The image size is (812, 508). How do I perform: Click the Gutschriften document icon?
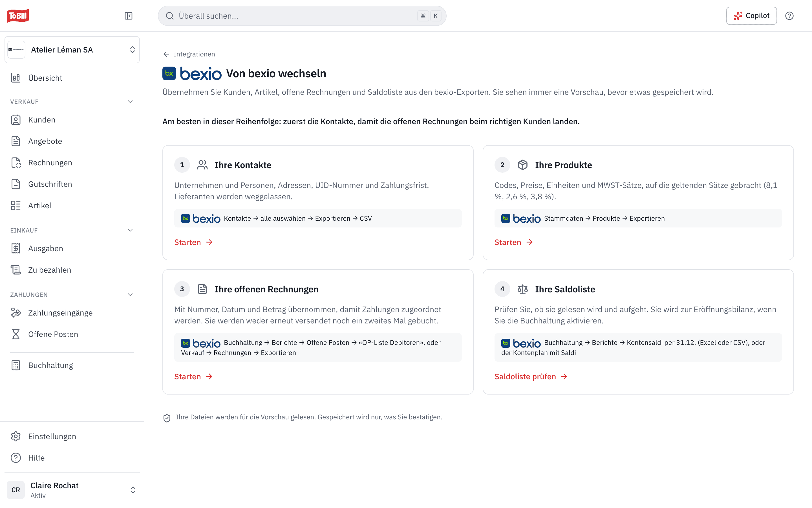pyautogui.click(x=16, y=184)
